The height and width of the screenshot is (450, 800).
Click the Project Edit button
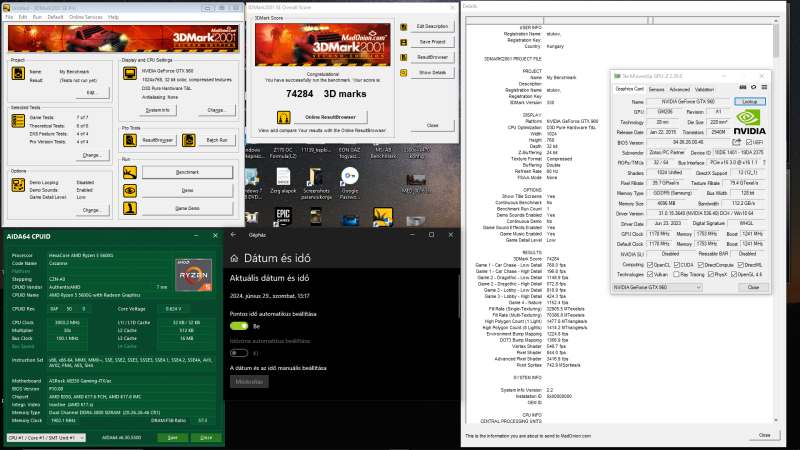[x=91, y=92]
